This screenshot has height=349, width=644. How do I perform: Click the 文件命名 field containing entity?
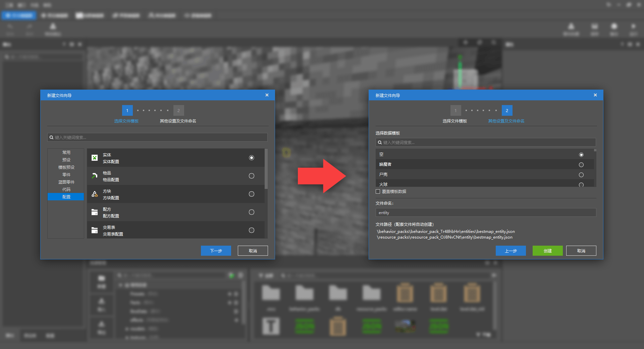tap(485, 213)
